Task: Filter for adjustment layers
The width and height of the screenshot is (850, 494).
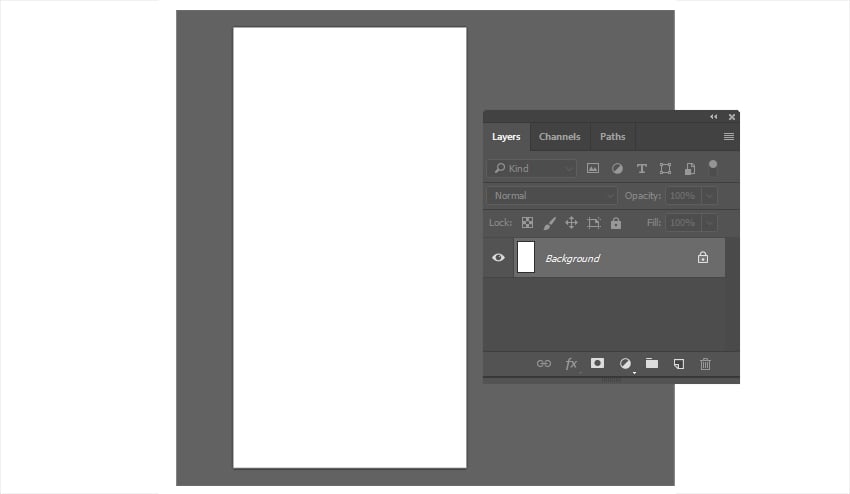Action: (x=617, y=169)
